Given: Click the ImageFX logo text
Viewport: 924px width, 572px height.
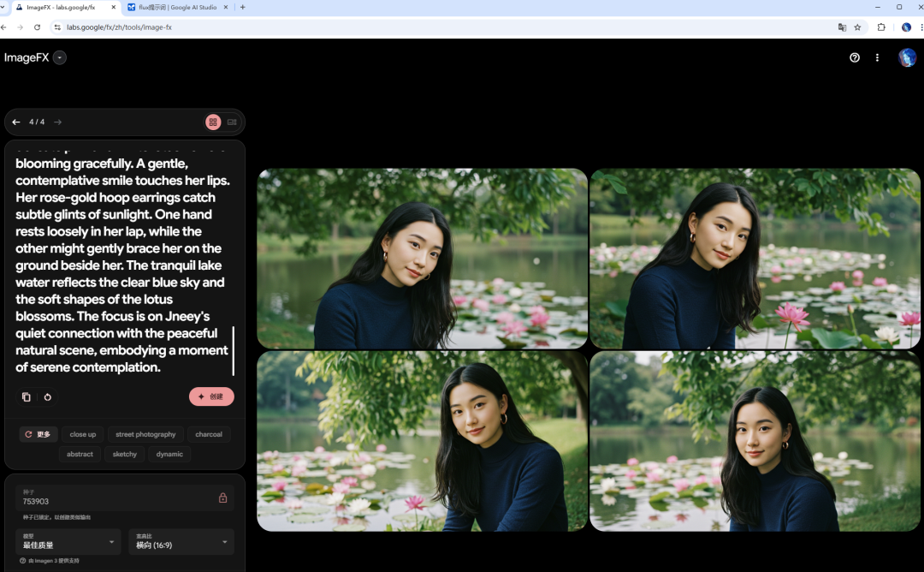Looking at the screenshot, I should [x=27, y=57].
